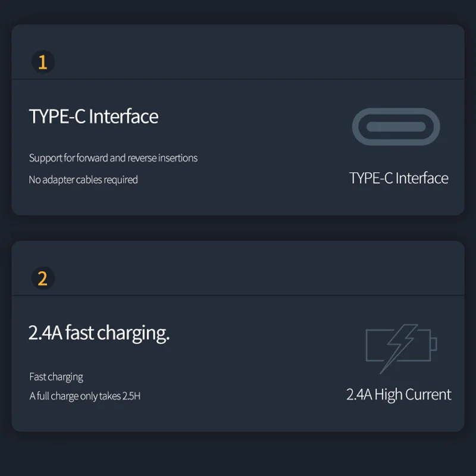
Task: Click the left side of battery outline
Action: click(x=367, y=345)
